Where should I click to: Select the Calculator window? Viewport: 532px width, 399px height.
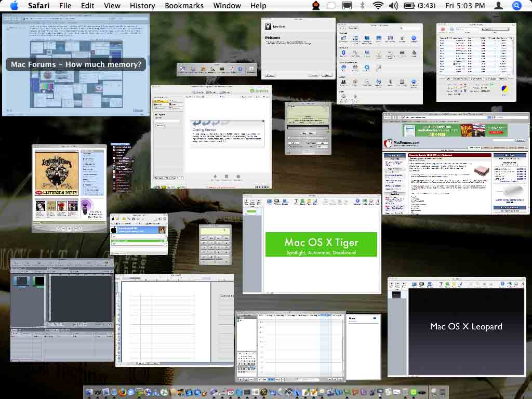(x=216, y=245)
